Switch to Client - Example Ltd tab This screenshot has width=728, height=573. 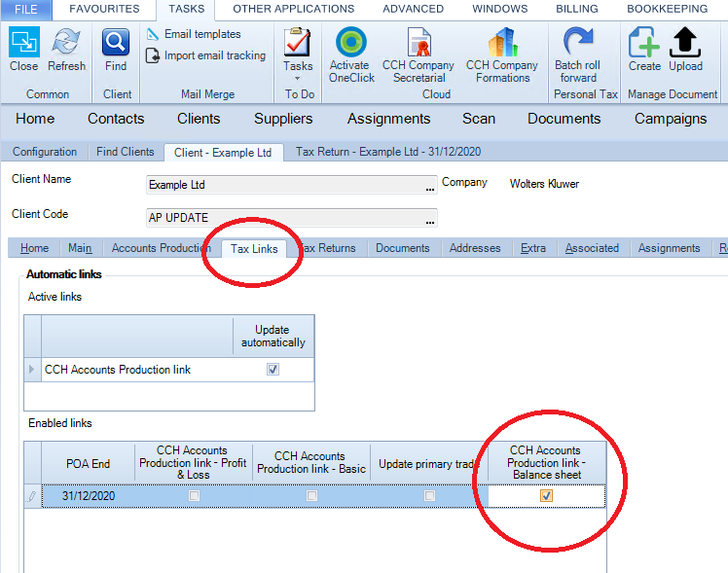[x=223, y=152]
